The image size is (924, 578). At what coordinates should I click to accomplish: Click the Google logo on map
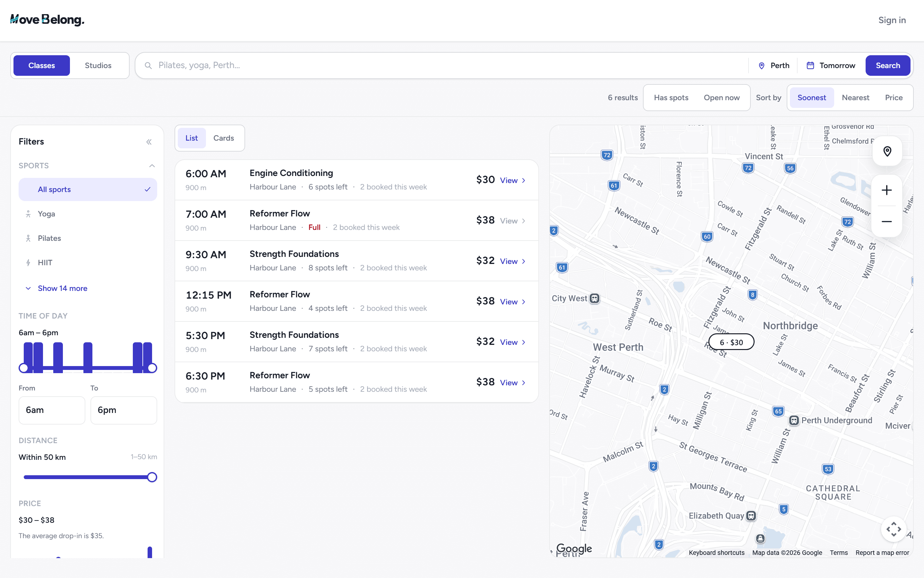(x=574, y=548)
